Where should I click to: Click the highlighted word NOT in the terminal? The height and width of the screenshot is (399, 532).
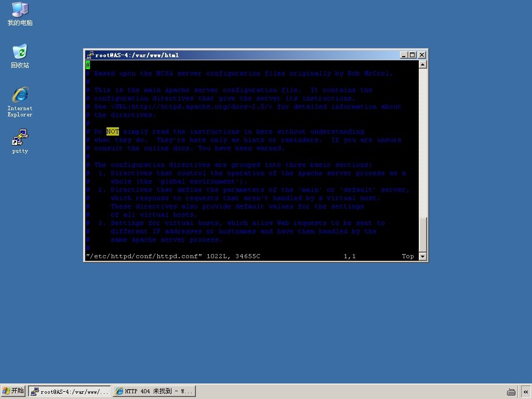click(x=113, y=131)
